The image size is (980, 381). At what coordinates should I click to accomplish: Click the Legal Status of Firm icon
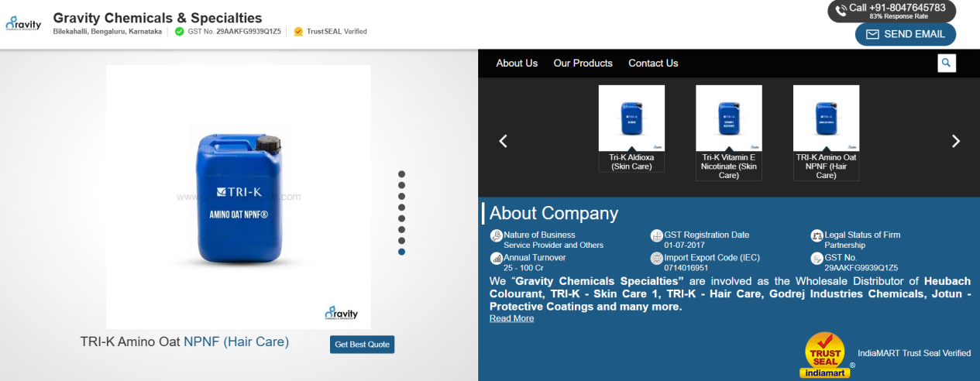(x=817, y=235)
